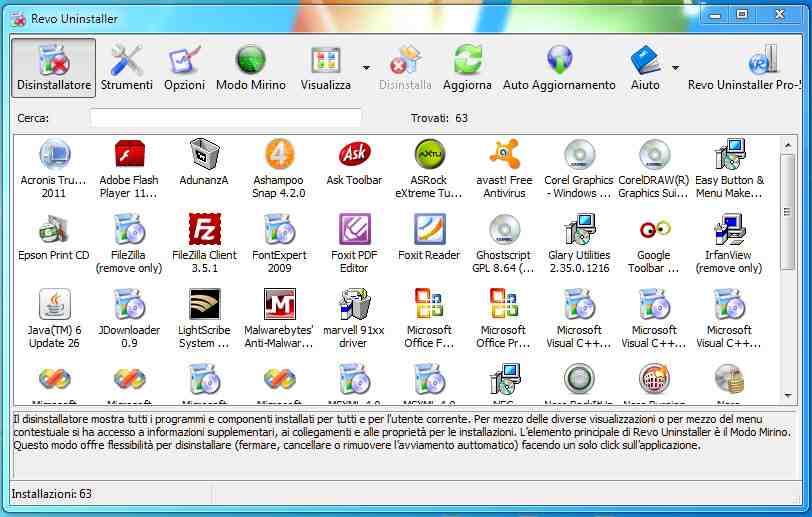Open the Strumenti tools
Viewport: 812px width, 517px height.
coord(126,67)
